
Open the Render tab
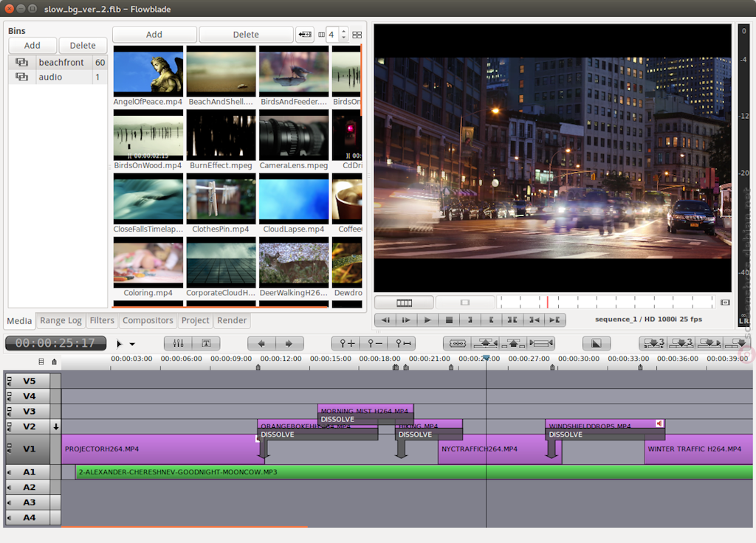232,320
